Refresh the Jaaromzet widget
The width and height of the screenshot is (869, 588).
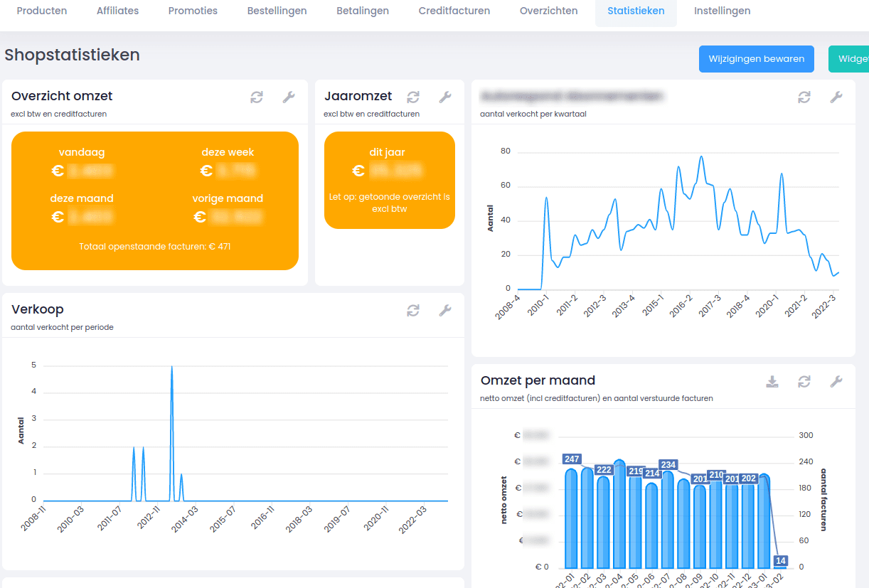[x=413, y=97]
